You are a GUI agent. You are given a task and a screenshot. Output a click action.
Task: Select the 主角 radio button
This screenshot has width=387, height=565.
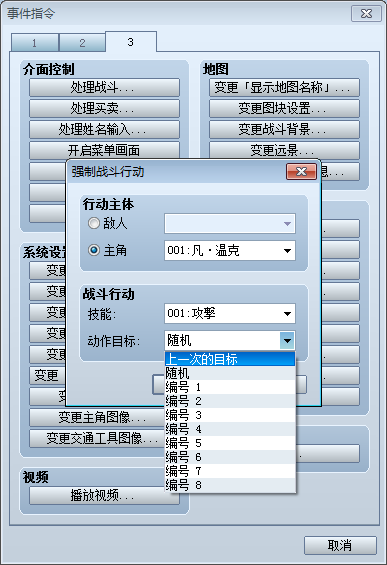(x=94, y=250)
